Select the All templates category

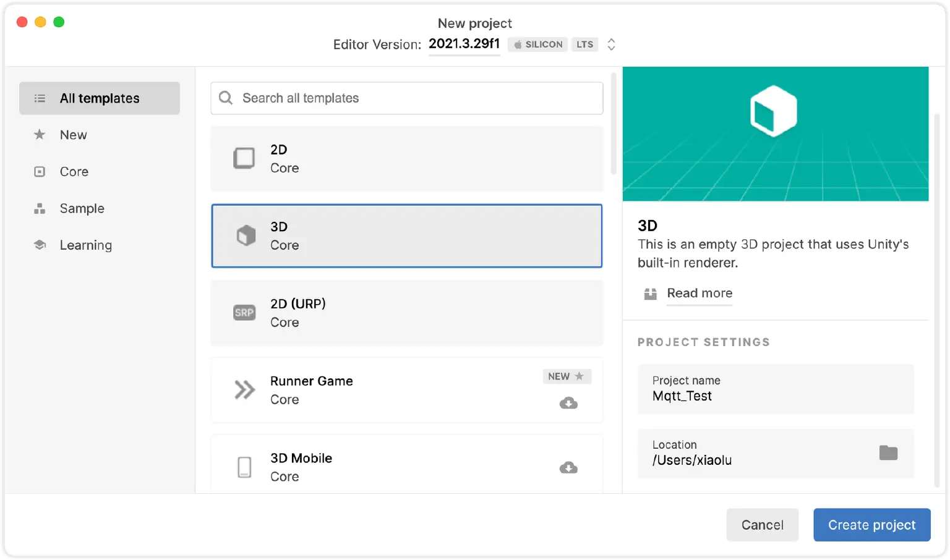point(100,98)
